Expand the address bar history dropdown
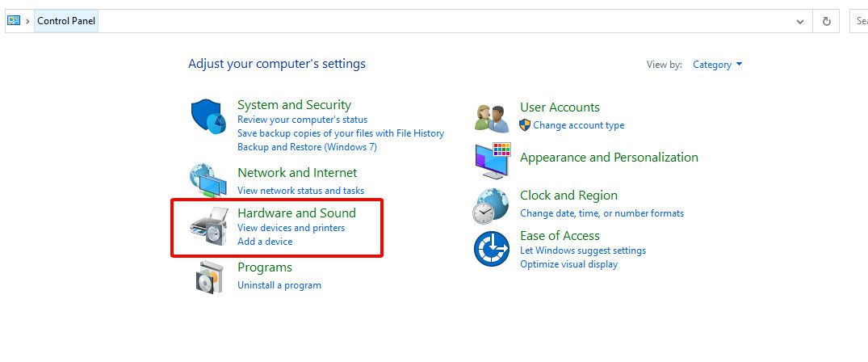868x362 pixels. pos(800,22)
